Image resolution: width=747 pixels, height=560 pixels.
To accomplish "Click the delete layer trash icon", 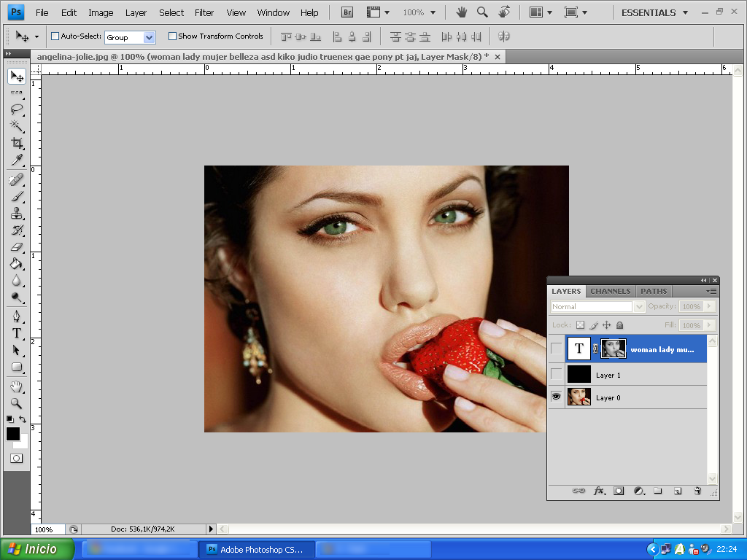I will (x=697, y=491).
